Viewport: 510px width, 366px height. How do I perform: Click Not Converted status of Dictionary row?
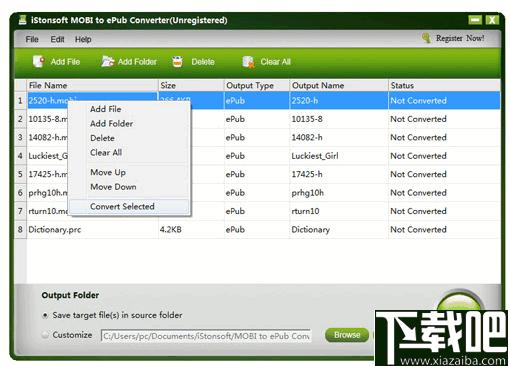[418, 230]
